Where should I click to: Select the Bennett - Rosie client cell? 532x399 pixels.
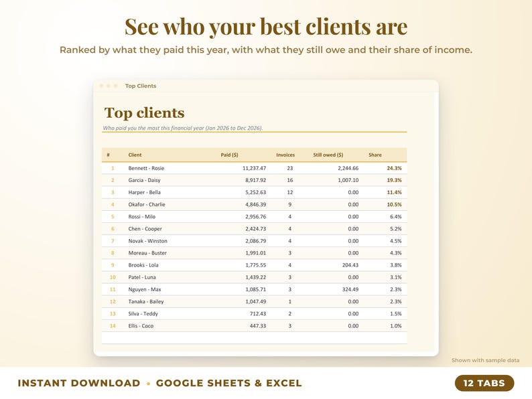click(146, 168)
